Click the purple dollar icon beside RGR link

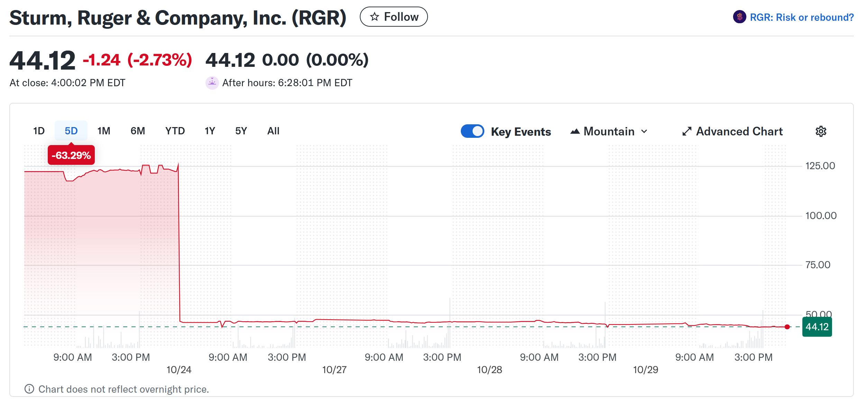coord(739,17)
